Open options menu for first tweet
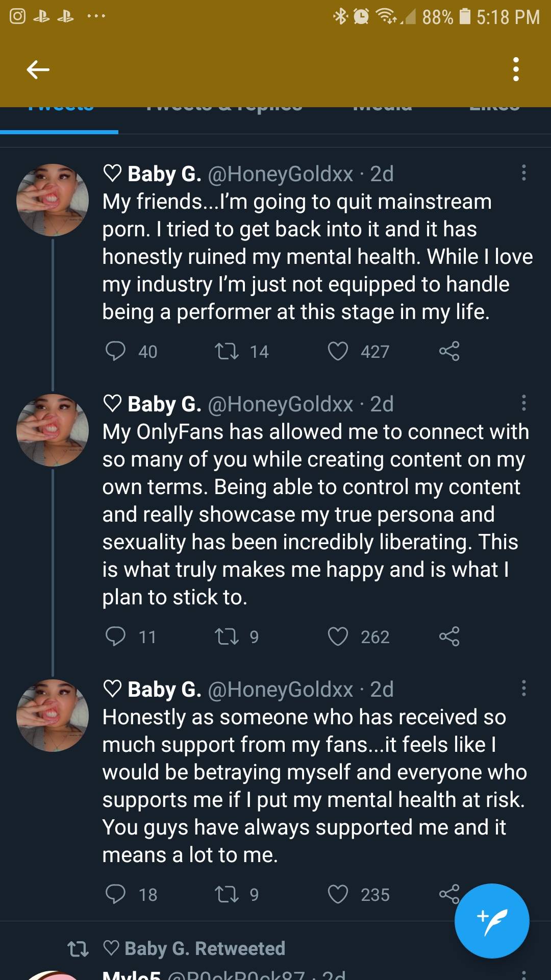 (x=523, y=173)
